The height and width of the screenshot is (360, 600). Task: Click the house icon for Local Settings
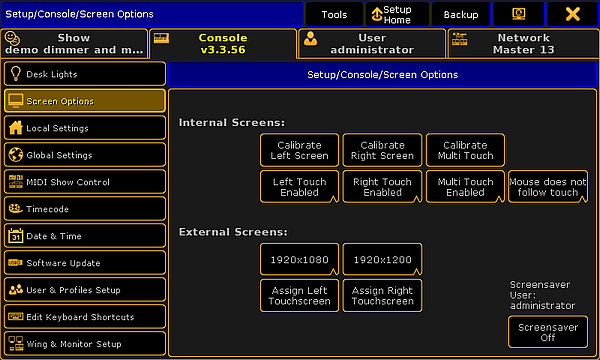pyautogui.click(x=16, y=127)
